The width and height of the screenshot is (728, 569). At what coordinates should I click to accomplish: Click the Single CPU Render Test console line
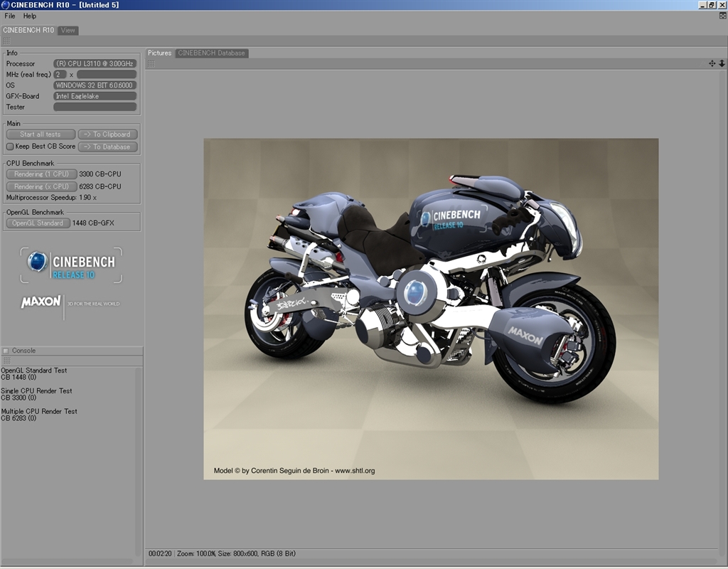(37, 390)
